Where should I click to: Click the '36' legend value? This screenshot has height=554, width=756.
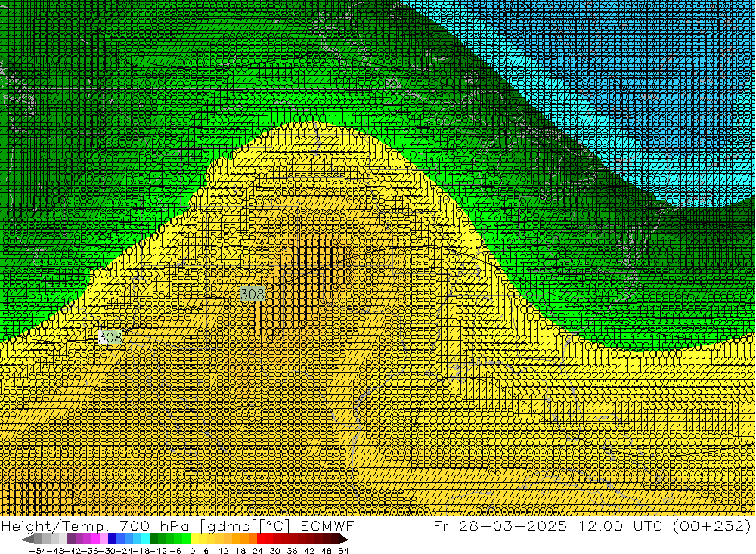pyautogui.click(x=292, y=551)
